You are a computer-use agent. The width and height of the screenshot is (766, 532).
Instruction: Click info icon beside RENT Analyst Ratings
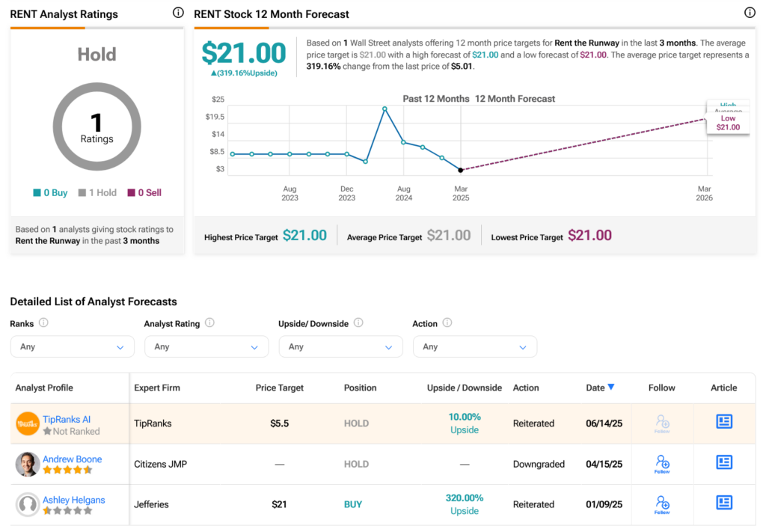(x=178, y=13)
